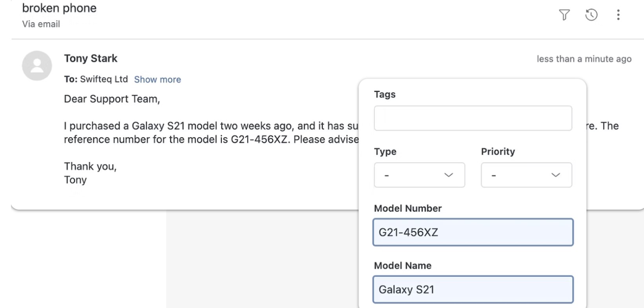Click the "Thank you," closing line
Screen dimensions: 644x308
click(x=90, y=167)
